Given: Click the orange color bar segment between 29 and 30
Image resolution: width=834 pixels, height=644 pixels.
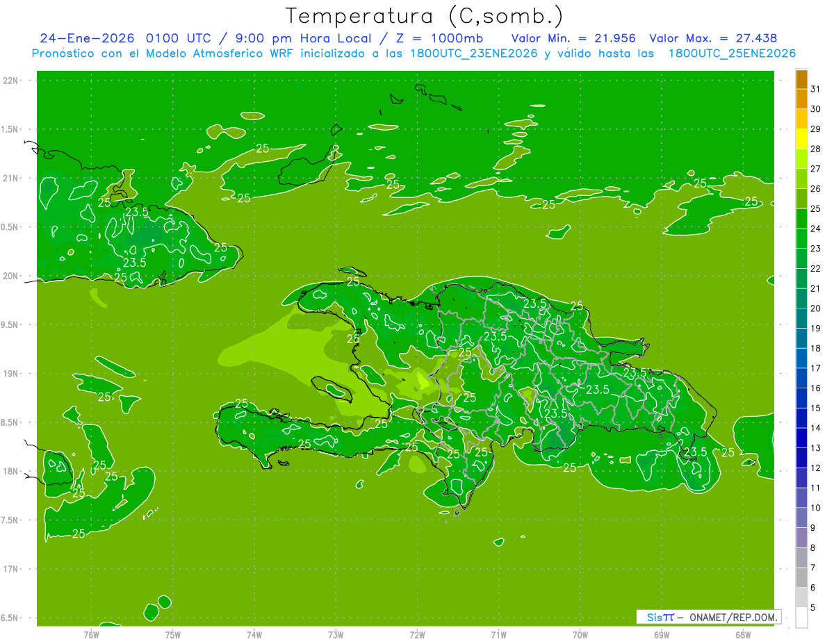Looking at the screenshot, I should [x=801, y=119].
